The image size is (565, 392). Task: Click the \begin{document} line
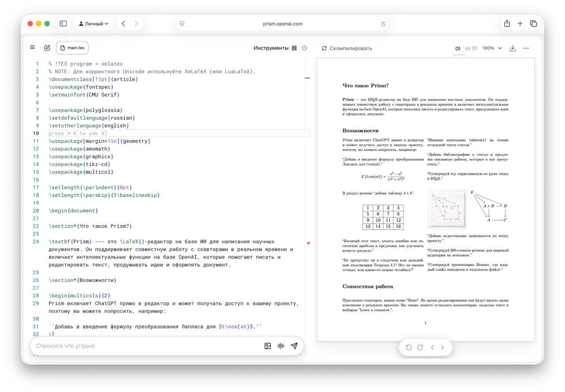(73, 210)
